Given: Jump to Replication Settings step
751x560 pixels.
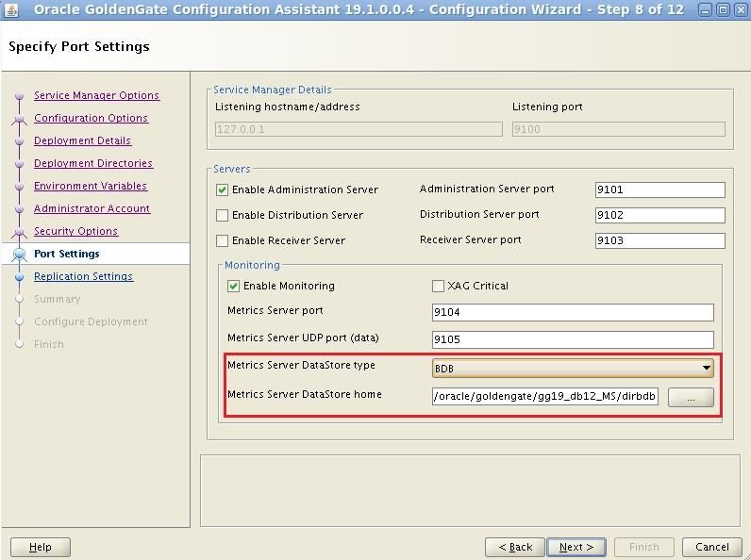Looking at the screenshot, I should pyautogui.click(x=83, y=276).
